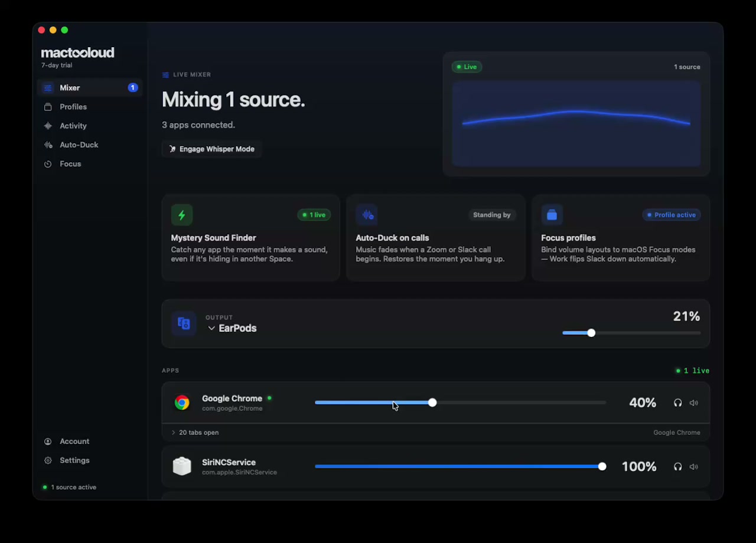Viewport: 756px width, 543px height.
Task: Solo SiriNCService with headphones icon
Action: pyautogui.click(x=677, y=466)
